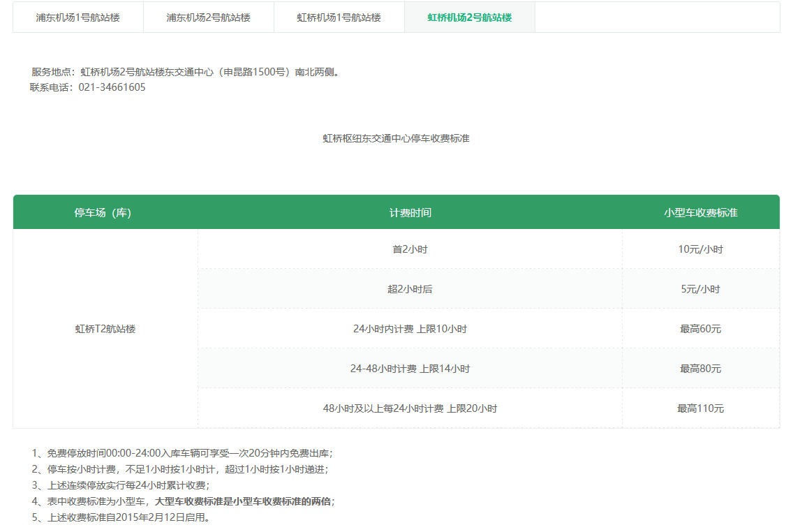
Task: Click the 虹桥枢纽东交通中心停车收费标准 heading
Action: click(396, 138)
